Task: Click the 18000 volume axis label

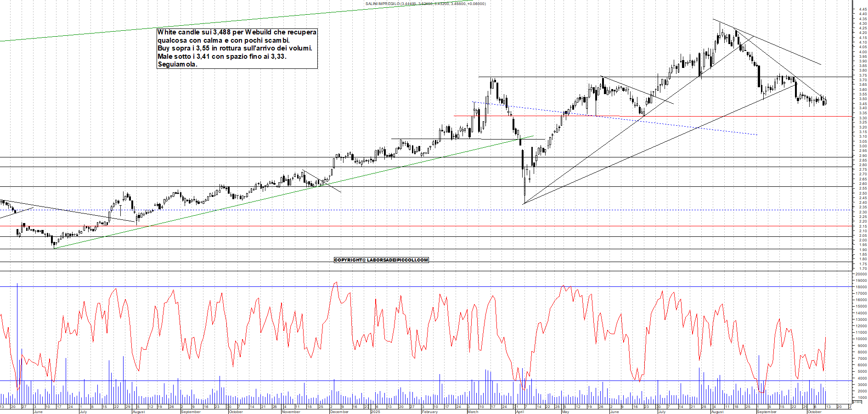Action: pos(861,287)
